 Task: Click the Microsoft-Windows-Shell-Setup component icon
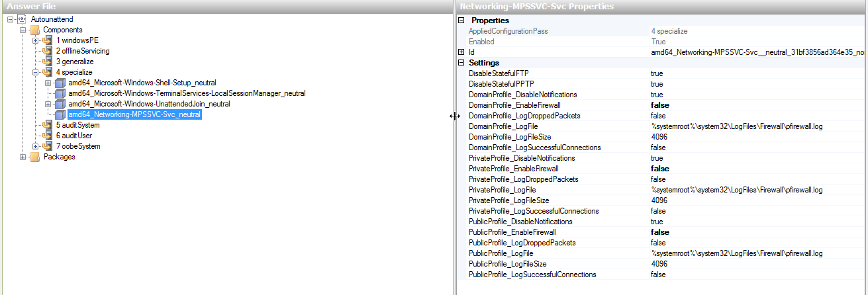pyautogui.click(x=60, y=83)
